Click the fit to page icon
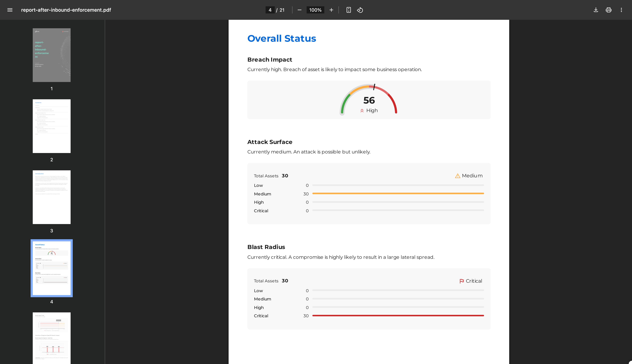632x364 pixels. 348,10
